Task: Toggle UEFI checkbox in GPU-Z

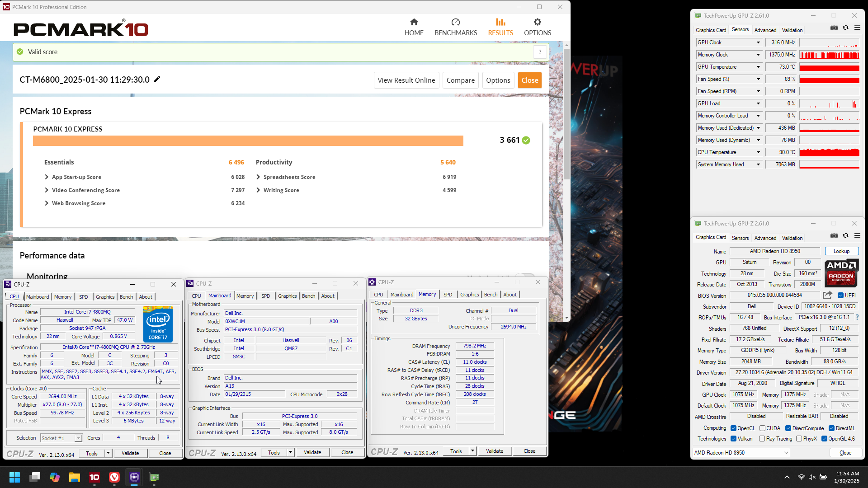Action: 841,296
